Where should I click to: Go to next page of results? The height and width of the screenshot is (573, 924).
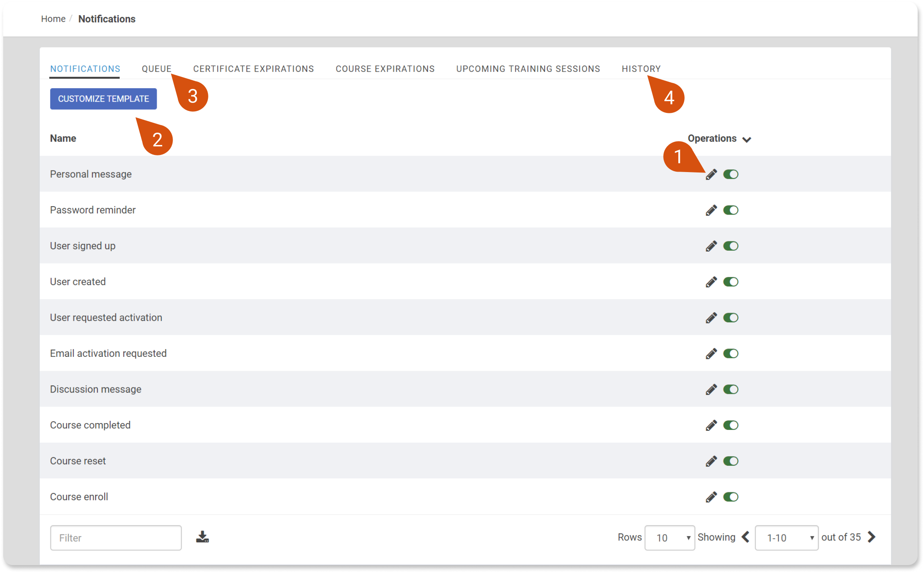(872, 537)
